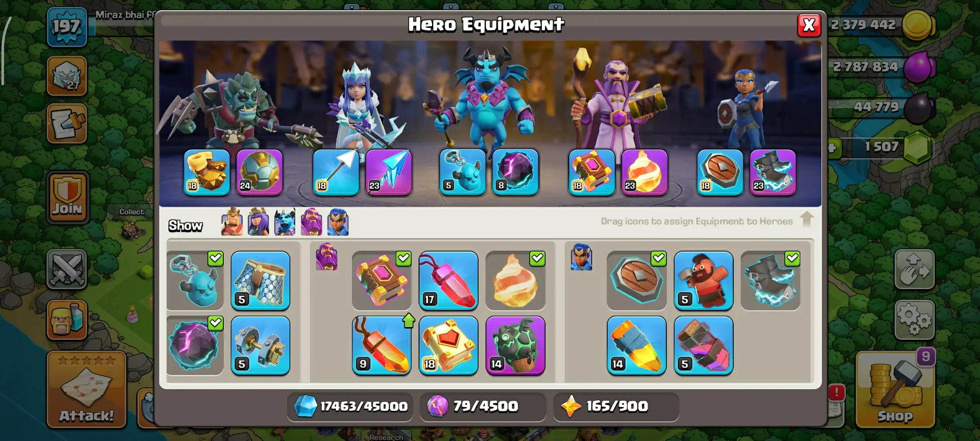Close the Hero Equipment window

click(x=809, y=25)
